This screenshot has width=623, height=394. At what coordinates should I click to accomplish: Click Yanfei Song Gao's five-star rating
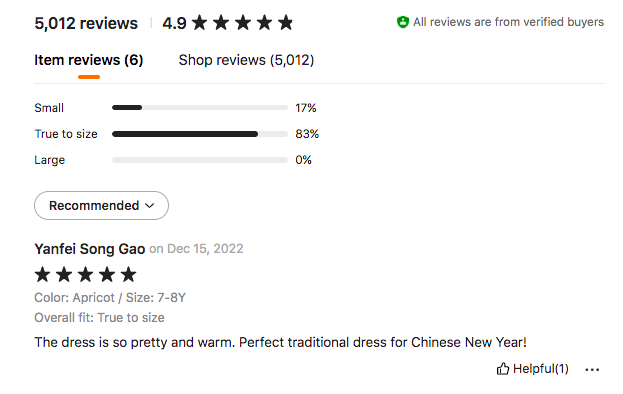pyautogui.click(x=85, y=274)
